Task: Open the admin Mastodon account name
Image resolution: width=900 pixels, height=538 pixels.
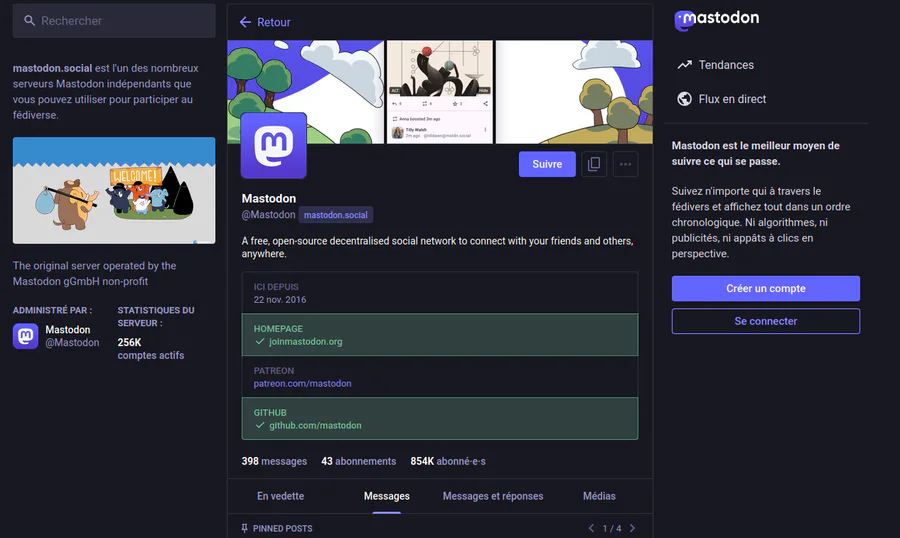Action: click(68, 330)
